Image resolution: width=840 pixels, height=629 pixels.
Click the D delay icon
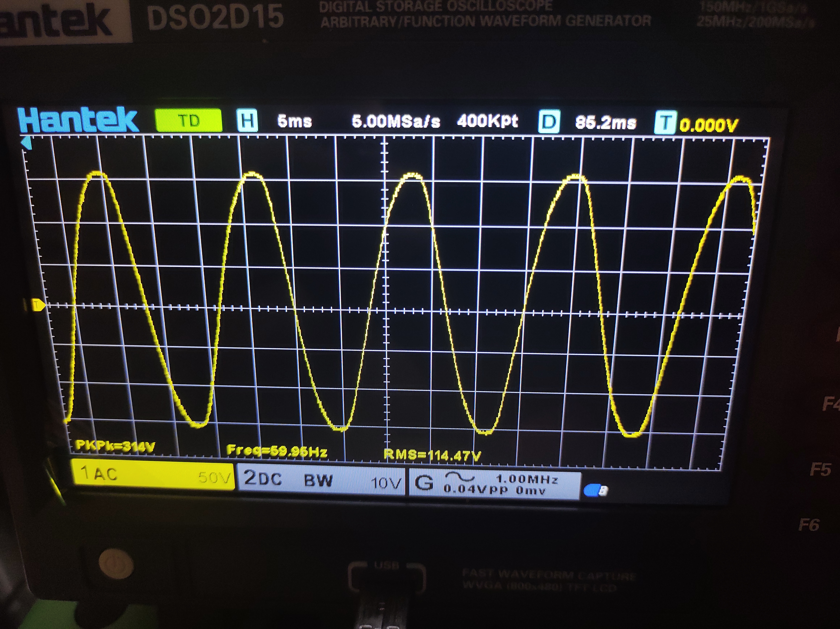(549, 122)
